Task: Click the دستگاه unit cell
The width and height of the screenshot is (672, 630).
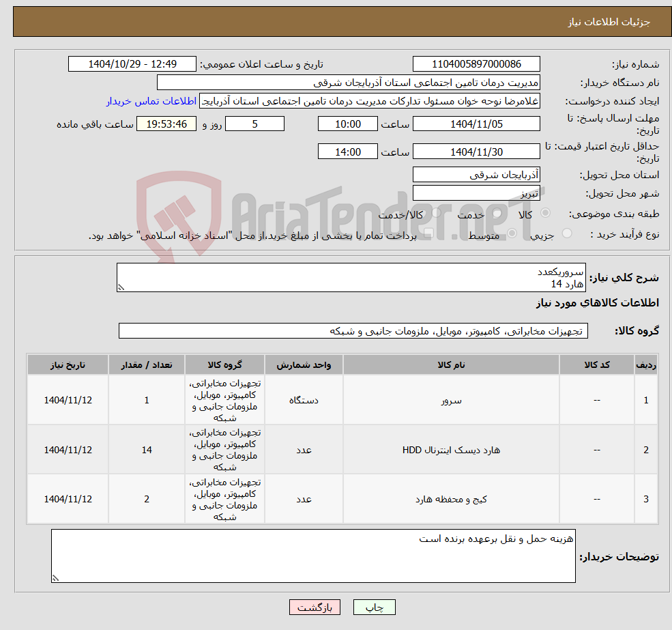Action: coord(304,401)
